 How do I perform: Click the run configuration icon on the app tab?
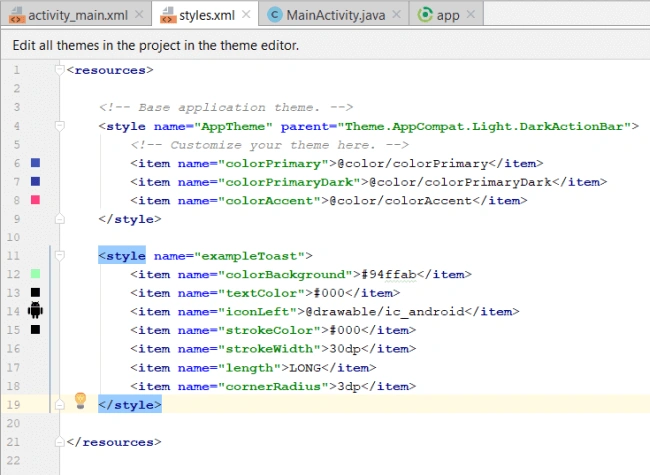[x=425, y=15]
